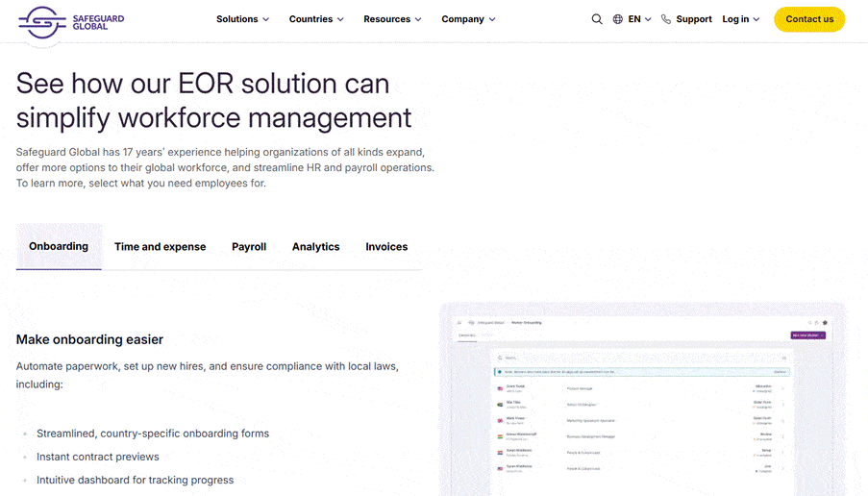Click the purple button in the dashboard preview
This screenshot has height=496, width=868.
point(807,335)
